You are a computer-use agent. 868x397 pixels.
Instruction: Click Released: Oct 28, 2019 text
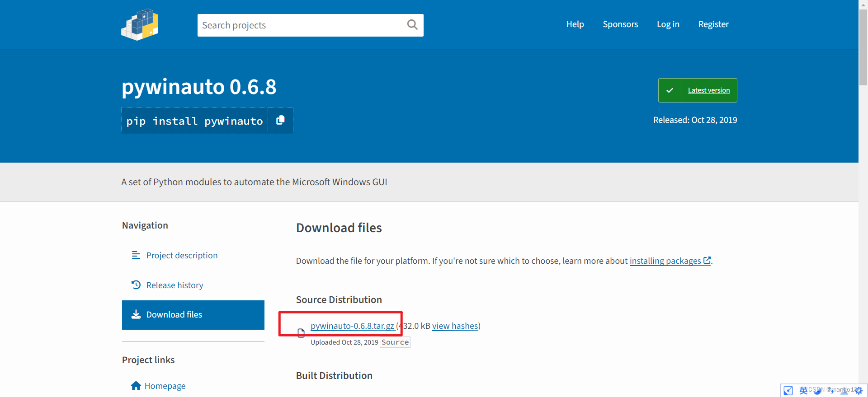[x=695, y=120]
